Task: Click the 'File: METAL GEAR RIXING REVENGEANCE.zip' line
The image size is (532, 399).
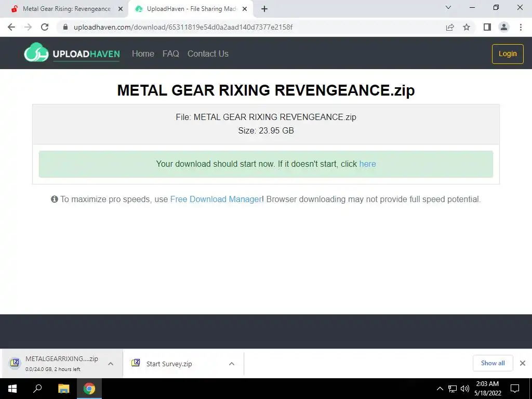Action: point(266,117)
